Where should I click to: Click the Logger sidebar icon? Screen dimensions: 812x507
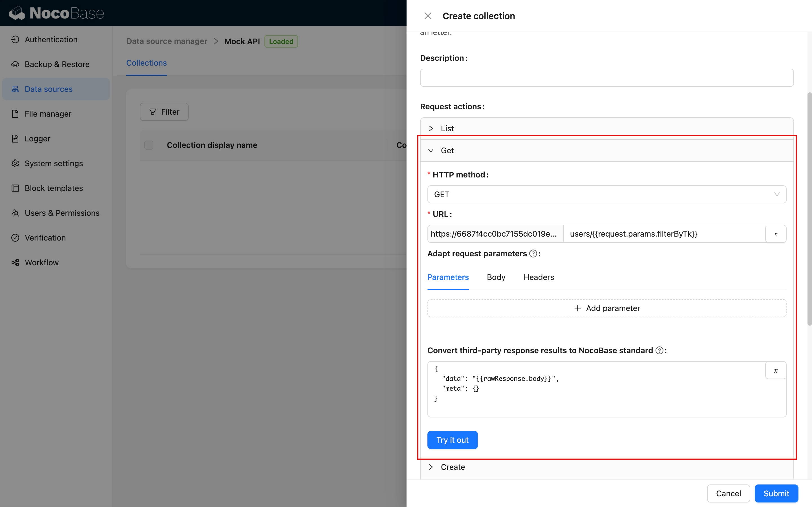[15, 139]
